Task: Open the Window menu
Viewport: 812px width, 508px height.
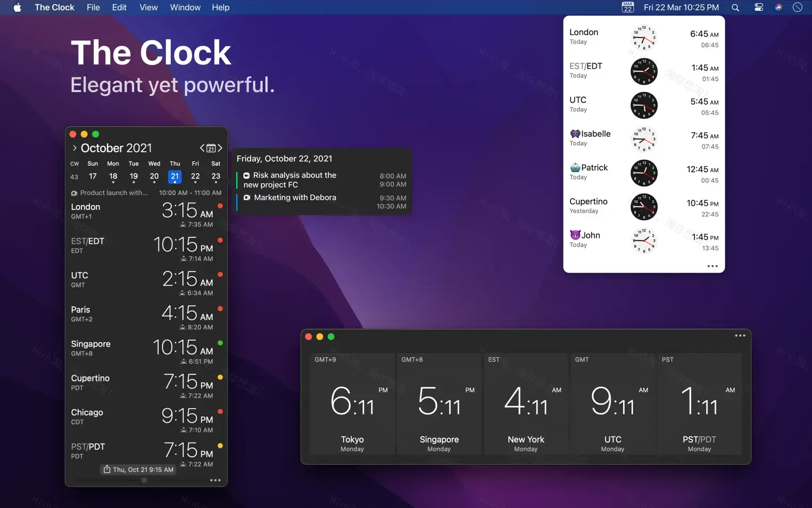Action: pos(185,7)
